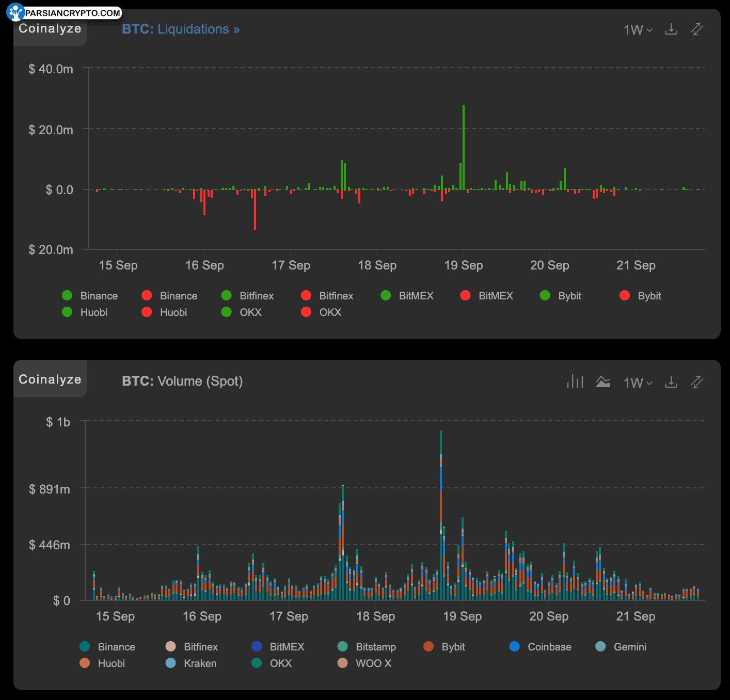The height and width of the screenshot is (700, 730).
Task: Toggle green Bybit series in Liquidations legend
Action: (x=561, y=296)
